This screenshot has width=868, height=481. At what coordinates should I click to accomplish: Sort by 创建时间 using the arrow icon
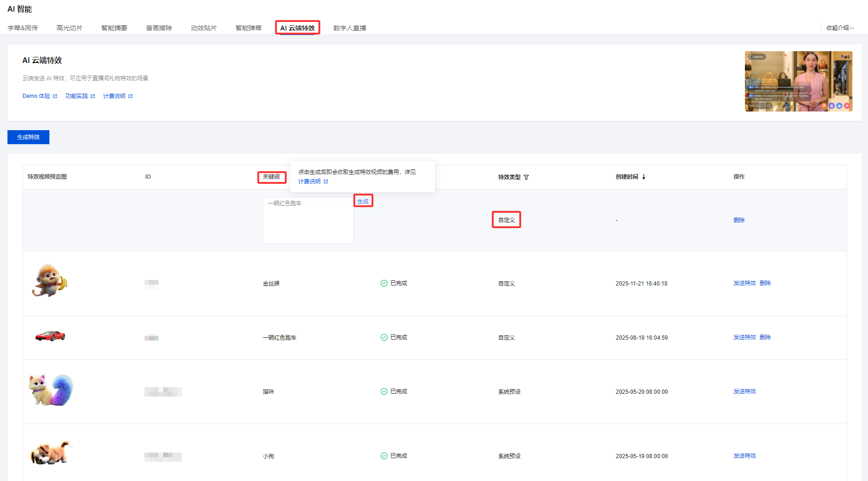click(x=644, y=177)
